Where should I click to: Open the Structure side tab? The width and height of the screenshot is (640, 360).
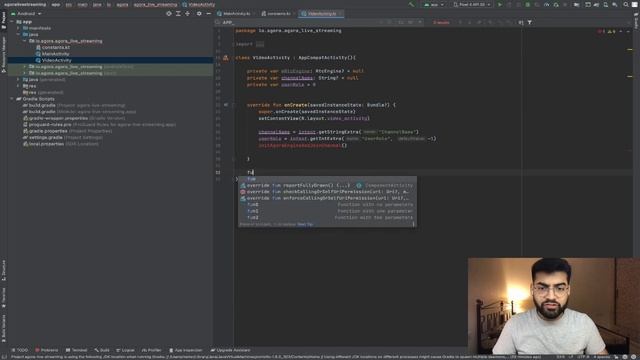coord(4,270)
